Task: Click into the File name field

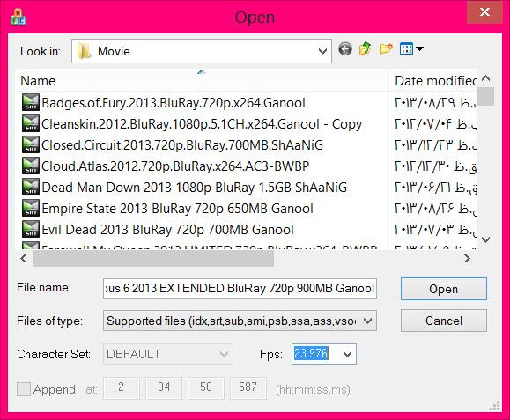Action: [x=240, y=288]
